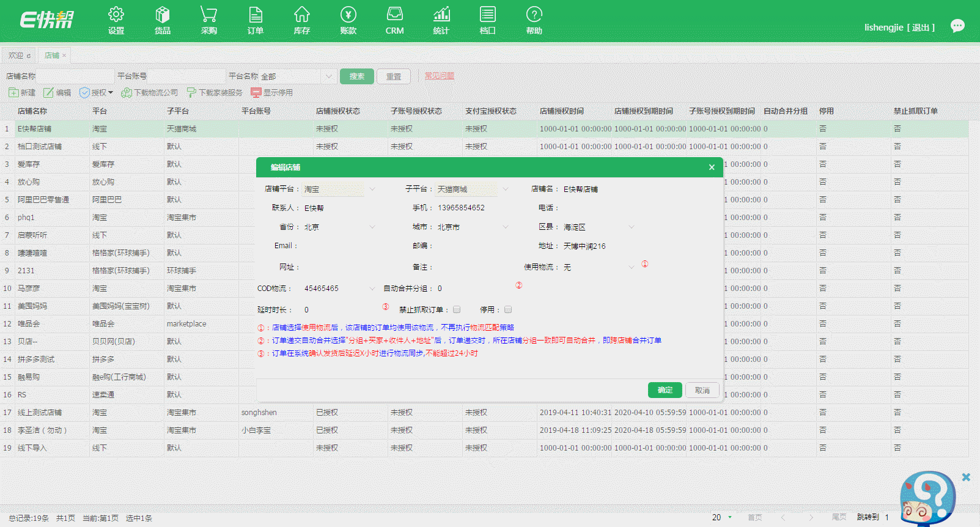Click the cartoon help mascot

click(927, 498)
